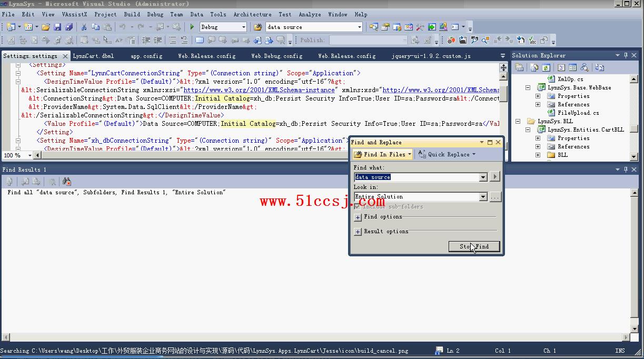Uncomment selected lines icon
644x359 pixels.
184,40
